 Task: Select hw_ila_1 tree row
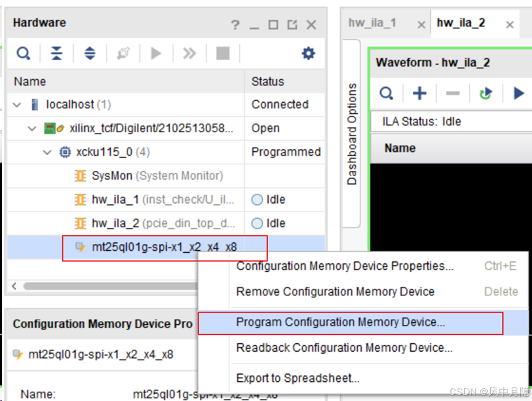coord(165,199)
